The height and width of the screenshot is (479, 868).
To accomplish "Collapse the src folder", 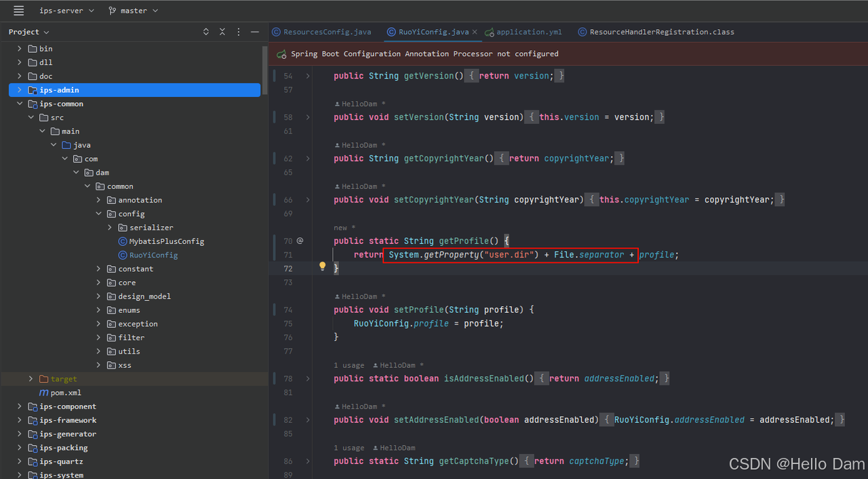I will pyautogui.click(x=31, y=118).
